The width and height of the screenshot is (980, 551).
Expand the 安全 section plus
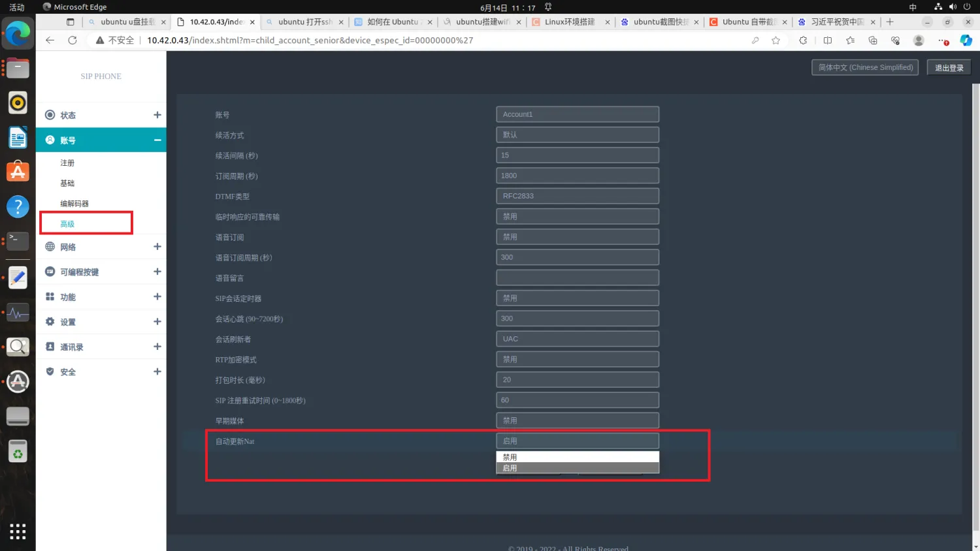pos(157,371)
